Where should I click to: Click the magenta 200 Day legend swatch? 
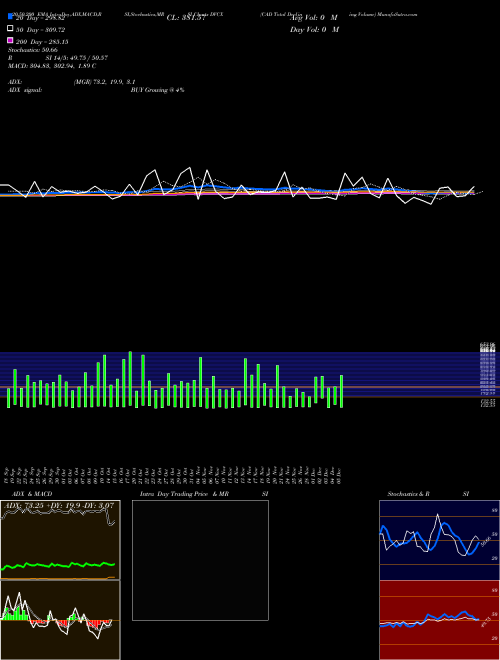point(10,40)
